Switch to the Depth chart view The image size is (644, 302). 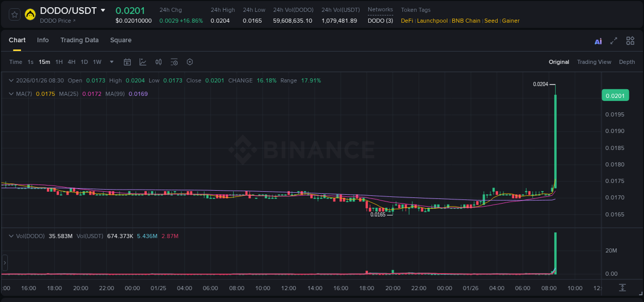pyautogui.click(x=626, y=62)
